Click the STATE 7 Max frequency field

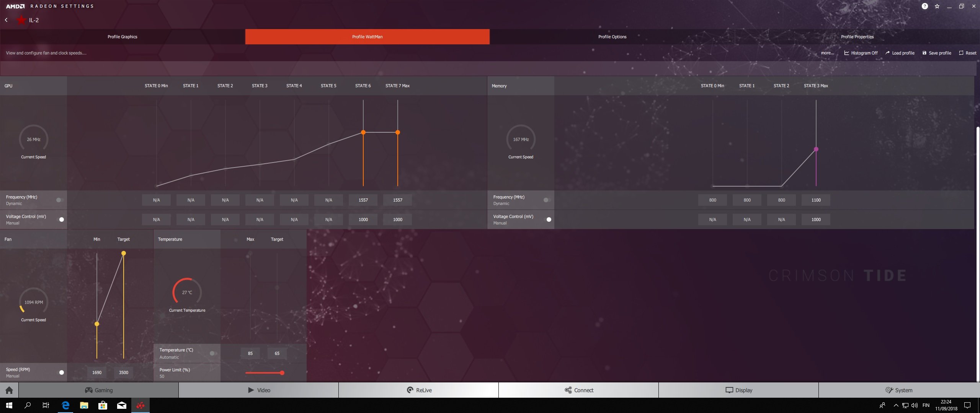tap(397, 200)
